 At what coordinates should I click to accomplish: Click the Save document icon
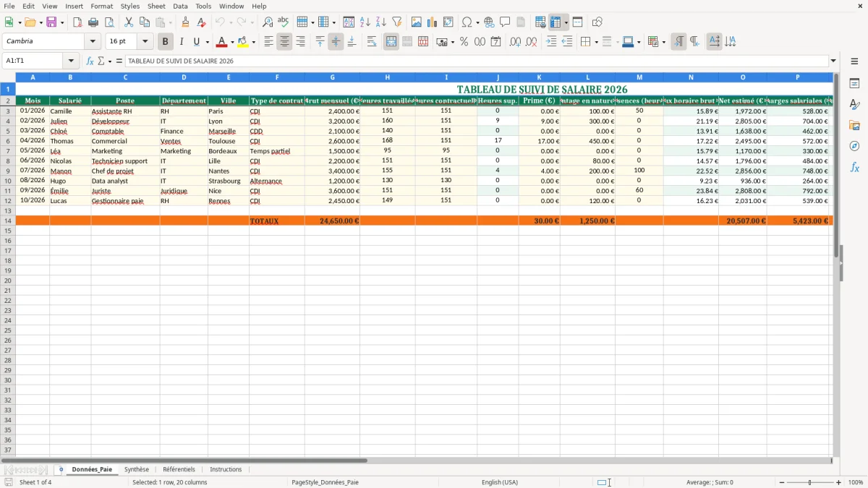click(x=51, y=22)
